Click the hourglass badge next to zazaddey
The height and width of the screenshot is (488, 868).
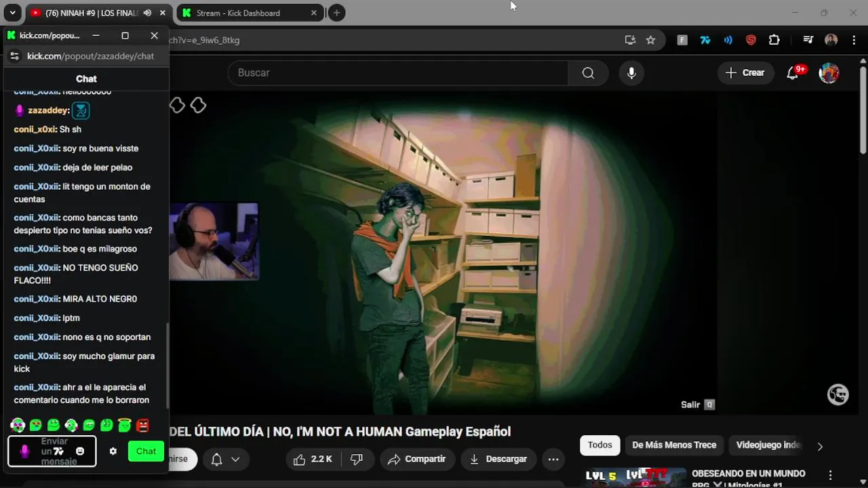(81, 110)
